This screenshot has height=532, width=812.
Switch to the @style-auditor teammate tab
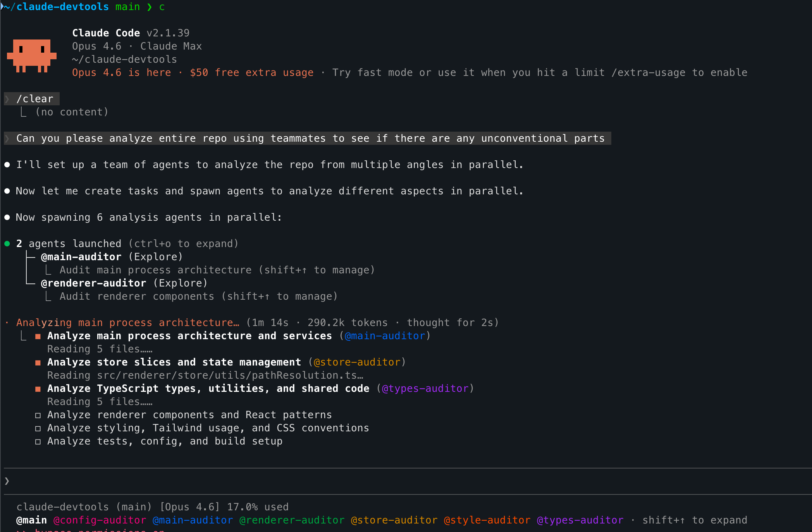tap(487, 520)
